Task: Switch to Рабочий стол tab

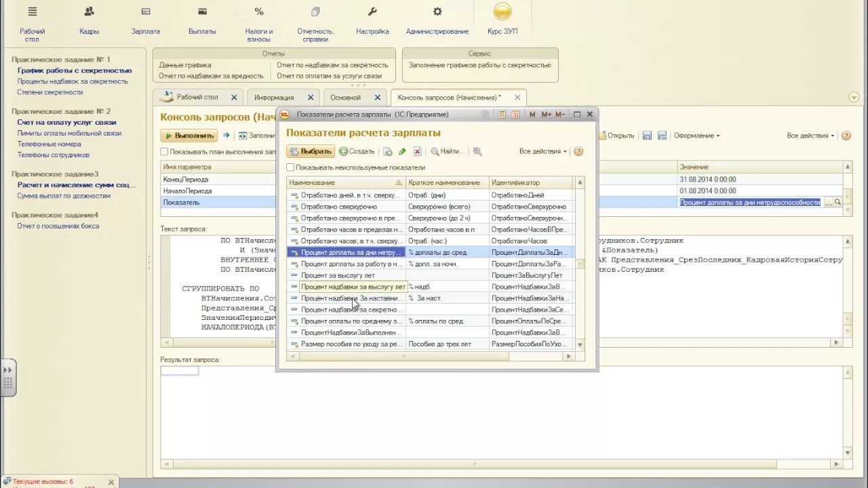Action: pos(197,98)
